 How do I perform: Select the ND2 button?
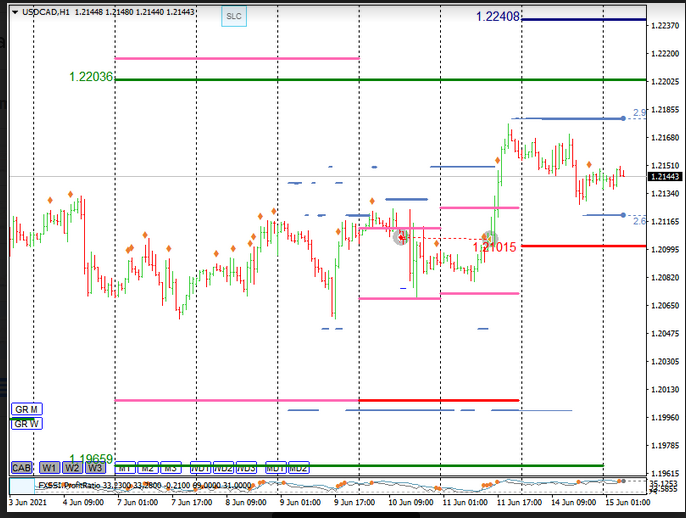(x=223, y=468)
